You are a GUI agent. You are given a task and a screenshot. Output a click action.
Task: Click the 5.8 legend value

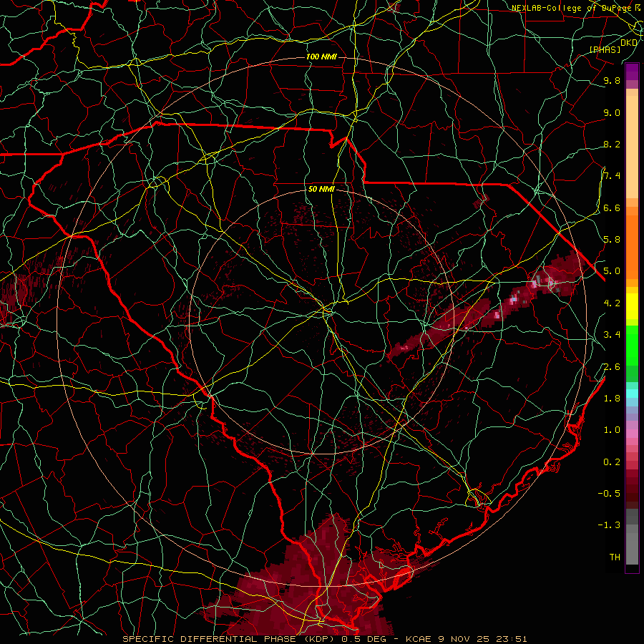pyautogui.click(x=612, y=240)
